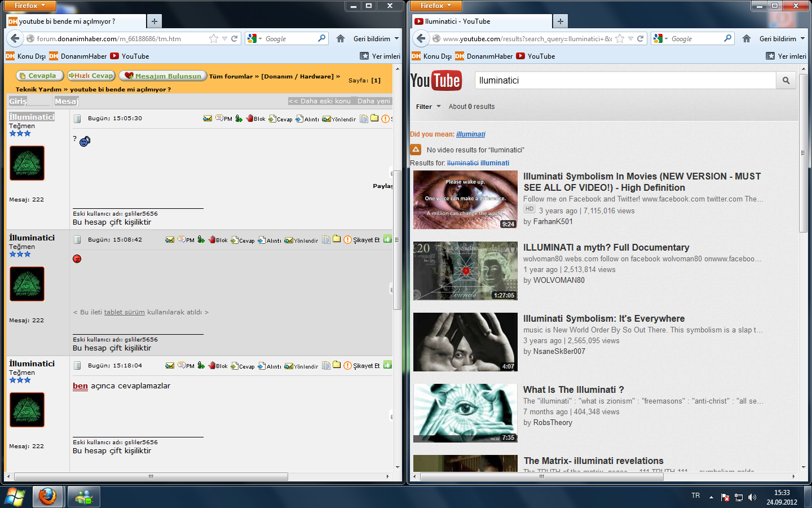812x508 pixels.
Task: Click the 'illuminati' did-you-mean link
Action: coord(470,134)
